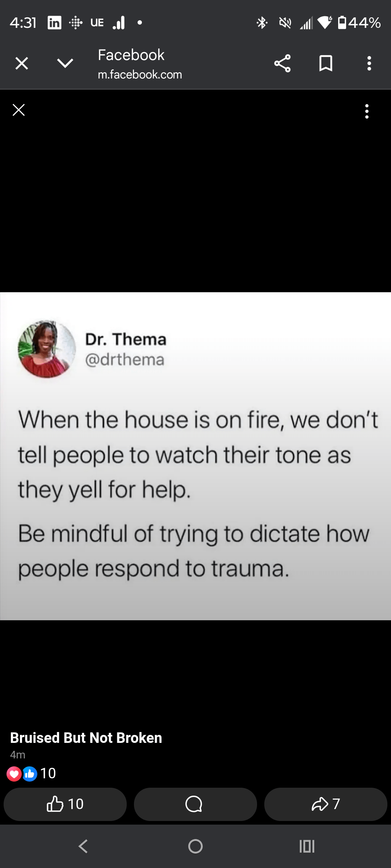
Task: Tap the share icon in browser bar
Action: click(x=282, y=64)
